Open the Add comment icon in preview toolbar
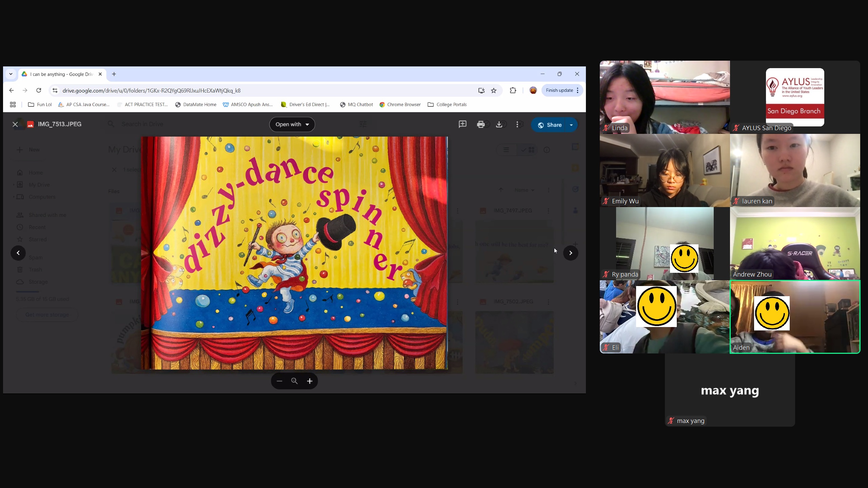Viewport: 868px width, 488px height. [x=462, y=124]
